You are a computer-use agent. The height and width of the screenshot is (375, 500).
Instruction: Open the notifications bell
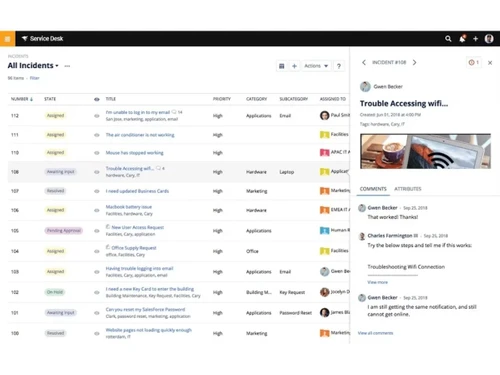click(462, 39)
